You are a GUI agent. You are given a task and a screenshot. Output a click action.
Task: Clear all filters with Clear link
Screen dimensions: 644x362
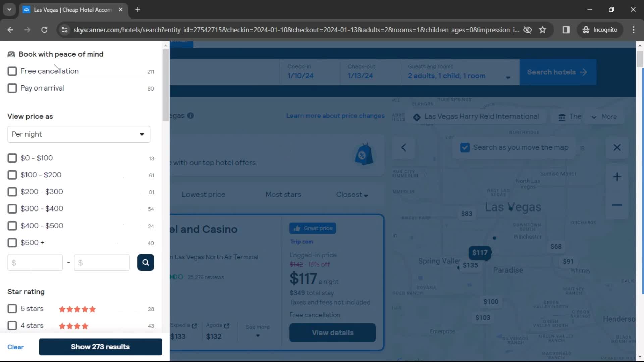[x=15, y=347]
